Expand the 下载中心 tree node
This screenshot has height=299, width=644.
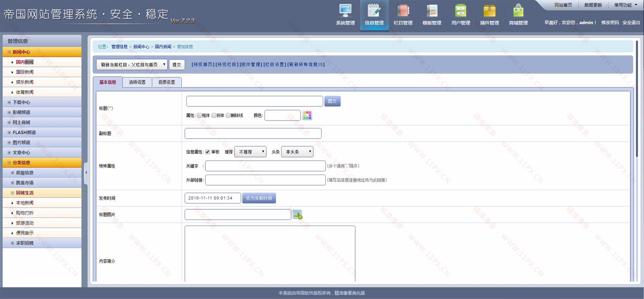point(9,103)
